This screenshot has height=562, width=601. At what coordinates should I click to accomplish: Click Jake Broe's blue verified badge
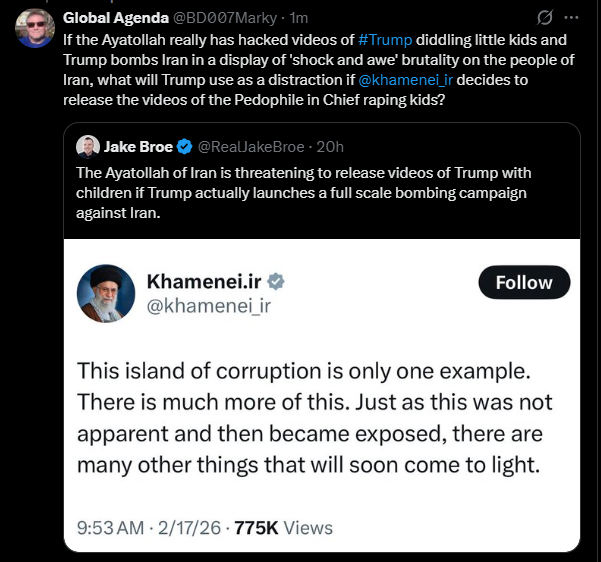(x=184, y=146)
